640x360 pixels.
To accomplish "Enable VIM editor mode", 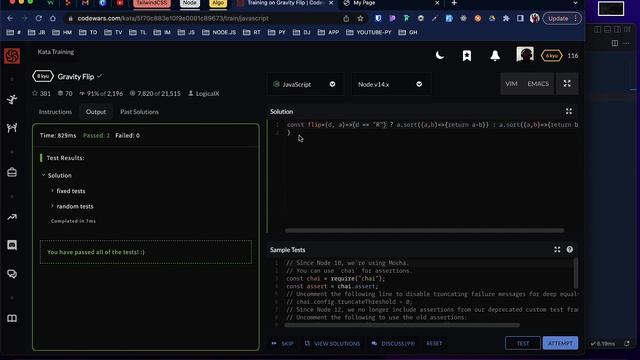I will (511, 84).
